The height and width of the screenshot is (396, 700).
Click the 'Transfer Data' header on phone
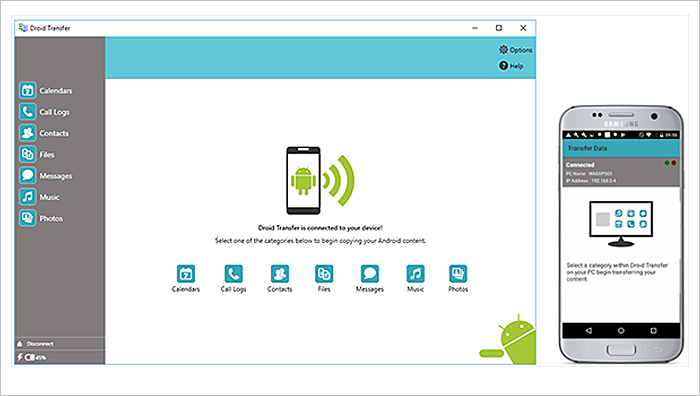click(x=587, y=148)
